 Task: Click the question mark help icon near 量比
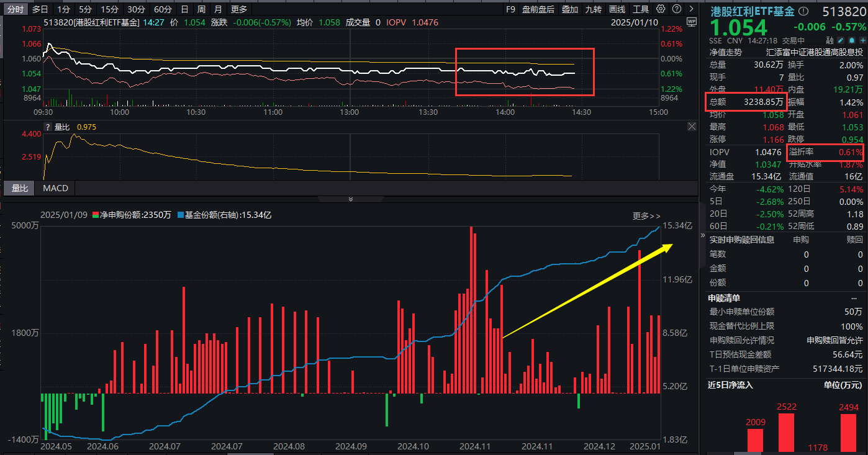point(47,127)
